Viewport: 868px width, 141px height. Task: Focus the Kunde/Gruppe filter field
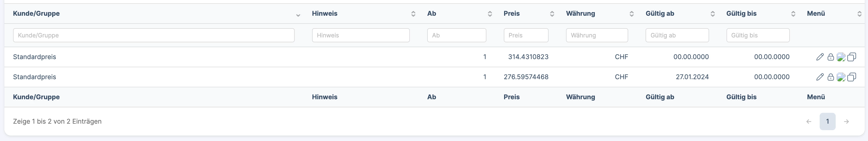(154, 35)
